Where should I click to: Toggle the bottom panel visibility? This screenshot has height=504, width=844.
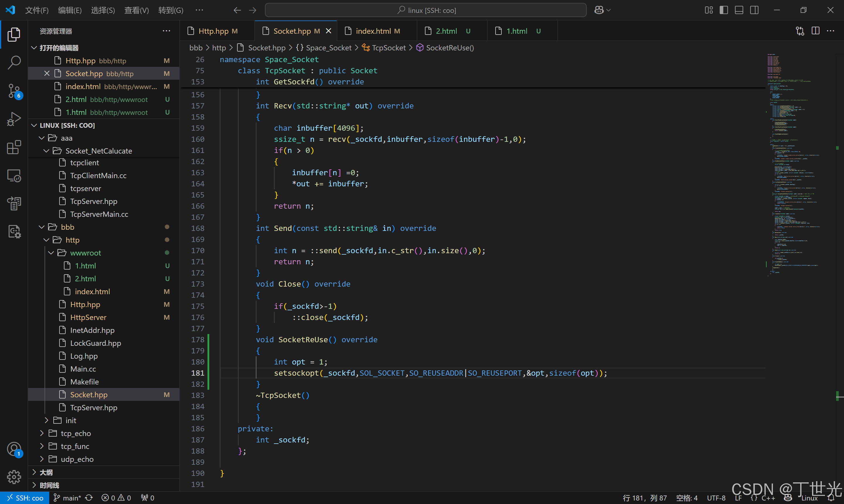pyautogui.click(x=739, y=10)
